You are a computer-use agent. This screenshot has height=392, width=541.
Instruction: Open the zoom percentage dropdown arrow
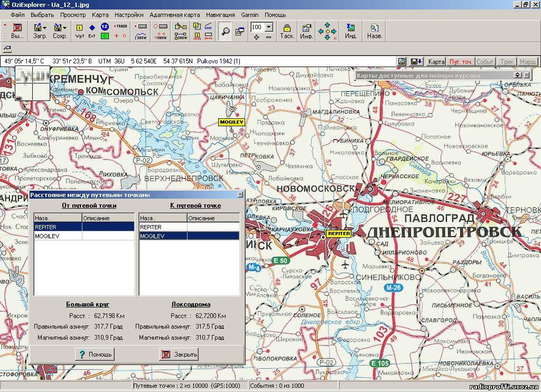click(x=269, y=27)
